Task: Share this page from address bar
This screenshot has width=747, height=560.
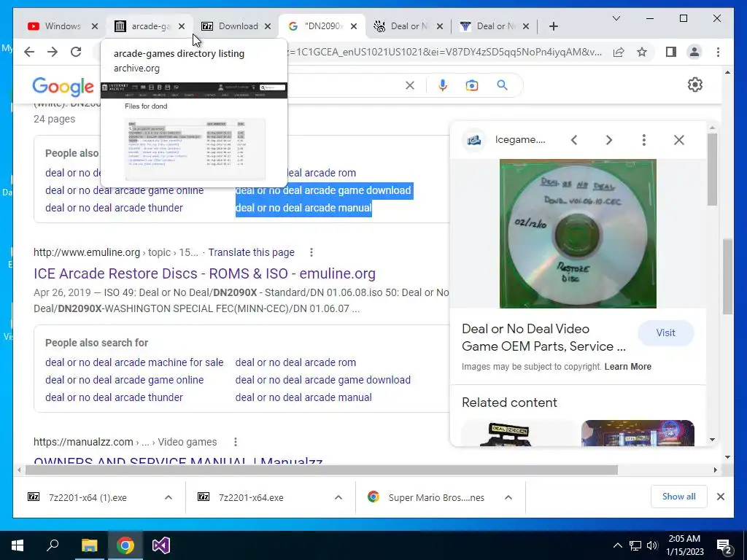Action: click(619, 52)
